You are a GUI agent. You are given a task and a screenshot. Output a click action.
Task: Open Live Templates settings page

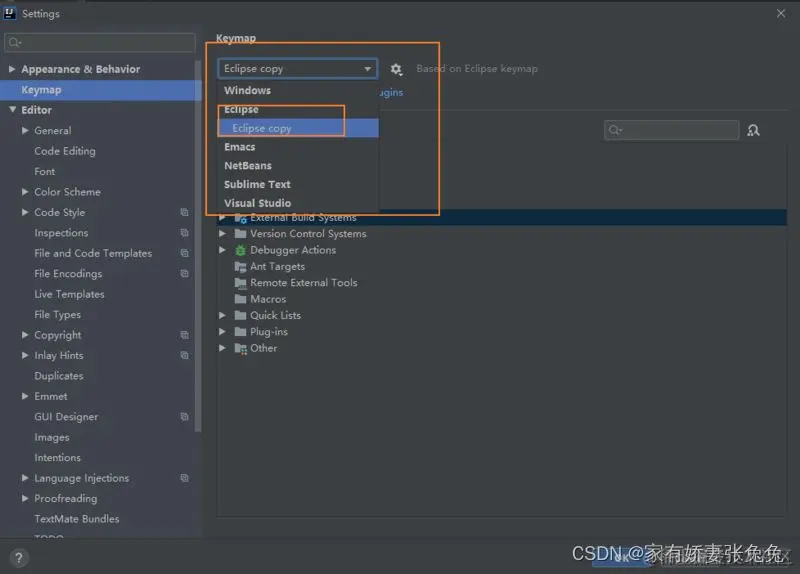pos(69,294)
